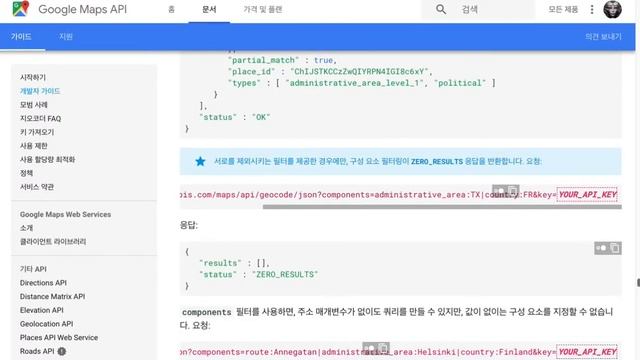The height and width of the screenshot is (360, 640).
Task: Click YOUR_API_KEY in the administrative_area:TX request
Action: coord(587,195)
